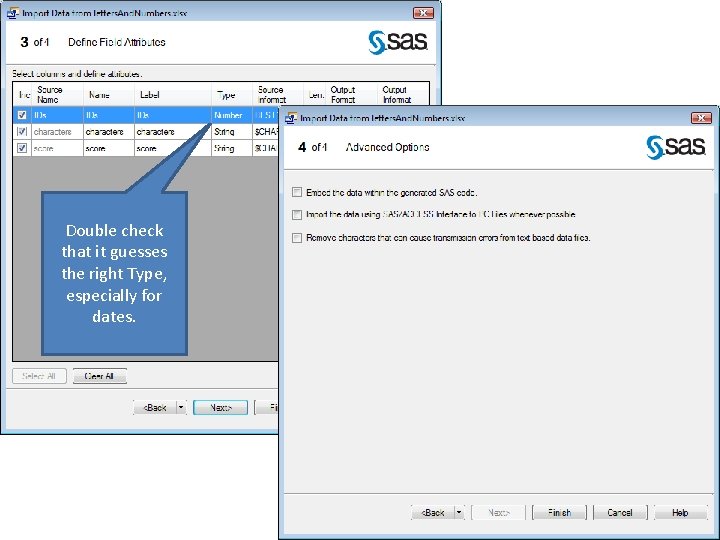The image size is (720, 540).
Task: Click the Source Name column header
Action: pos(57,95)
